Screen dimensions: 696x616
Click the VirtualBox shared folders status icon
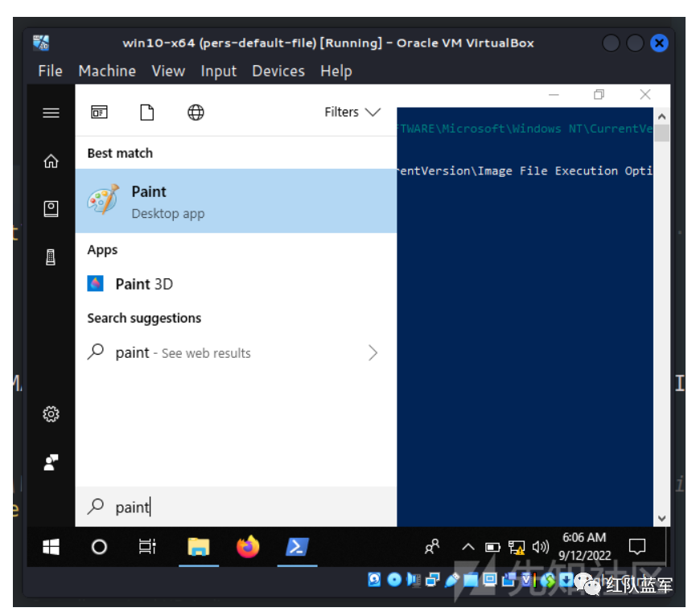[471, 580]
